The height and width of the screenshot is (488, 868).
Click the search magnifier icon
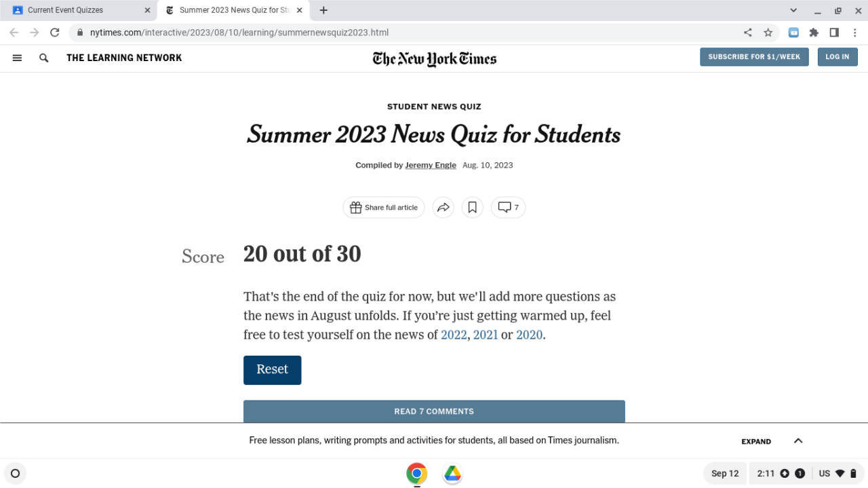(44, 58)
